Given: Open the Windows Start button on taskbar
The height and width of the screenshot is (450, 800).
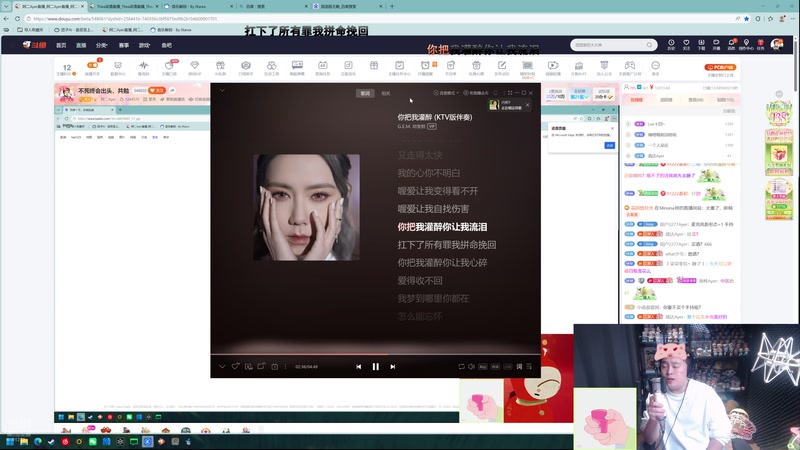Looking at the screenshot, I should 10,442.
